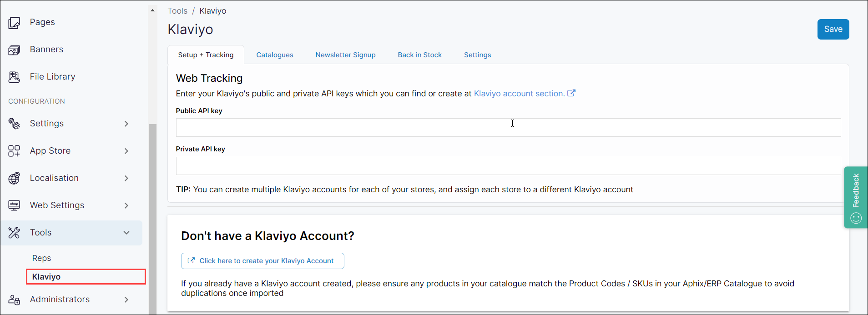Click the Localisation globe icon
The width and height of the screenshot is (868, 315).
point(14,178)
